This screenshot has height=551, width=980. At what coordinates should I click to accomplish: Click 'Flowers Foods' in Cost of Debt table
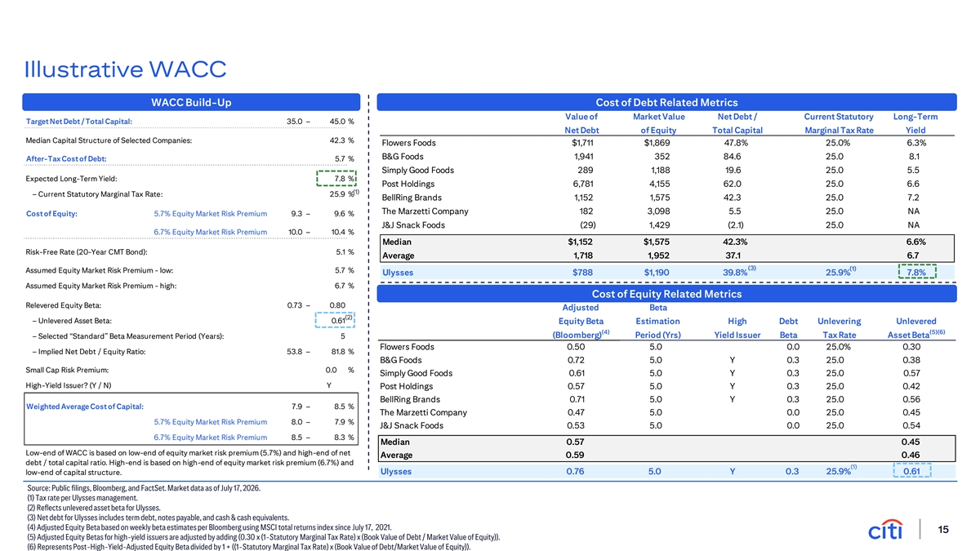coord(409,144)
